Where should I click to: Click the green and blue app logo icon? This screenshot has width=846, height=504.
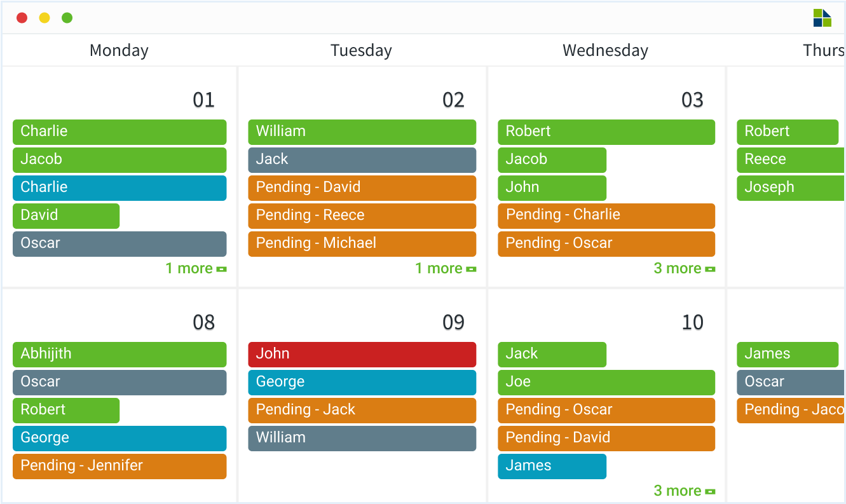[822, 18]
